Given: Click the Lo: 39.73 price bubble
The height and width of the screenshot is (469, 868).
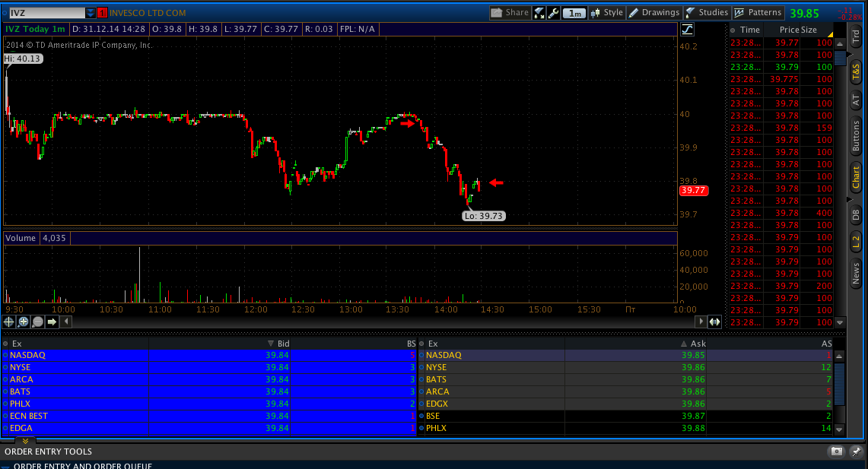Looking at the screenshot, I should [484, 216].
